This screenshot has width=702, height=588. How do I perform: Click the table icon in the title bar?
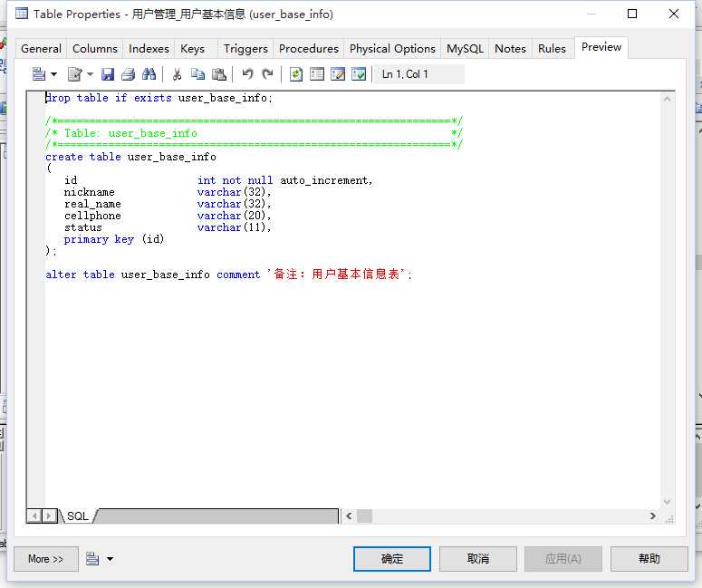[x=21, y=14]
